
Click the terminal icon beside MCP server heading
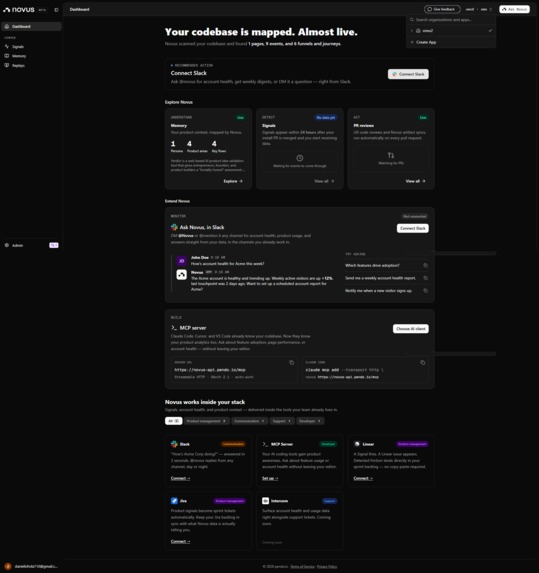click(174, 328)
